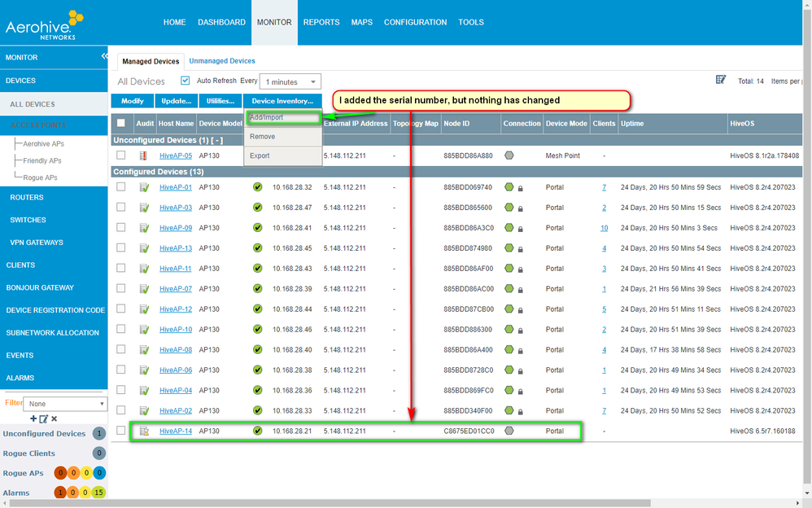Click the gray connection hexagon for HiveAP-05
This screenshot has width=812, height=508.
point(509,155)
